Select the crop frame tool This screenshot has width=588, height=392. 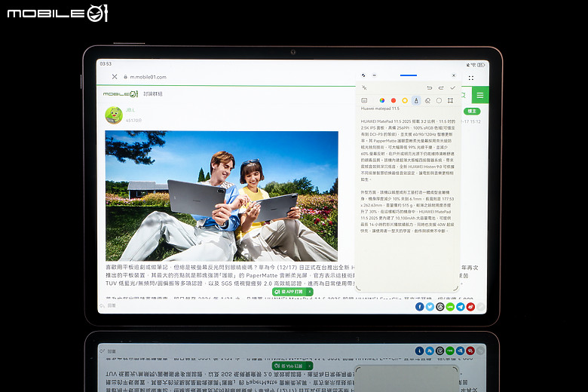tap(450, 100)
